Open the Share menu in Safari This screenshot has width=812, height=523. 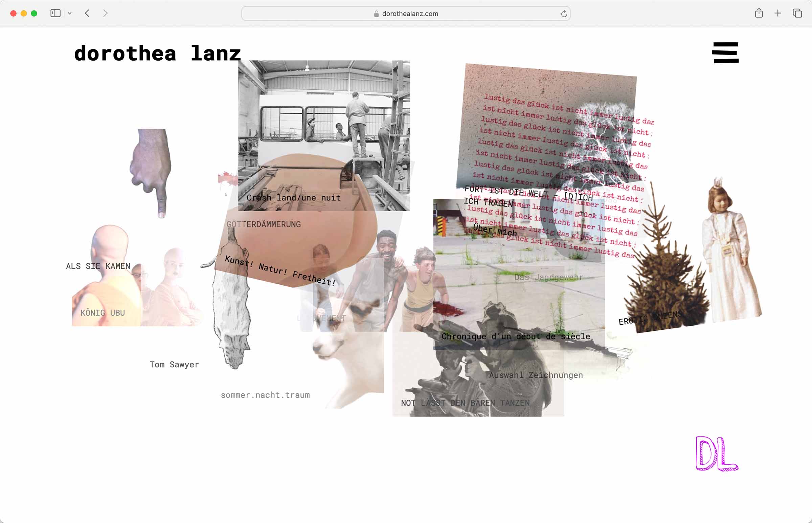[x=759, y=13]
